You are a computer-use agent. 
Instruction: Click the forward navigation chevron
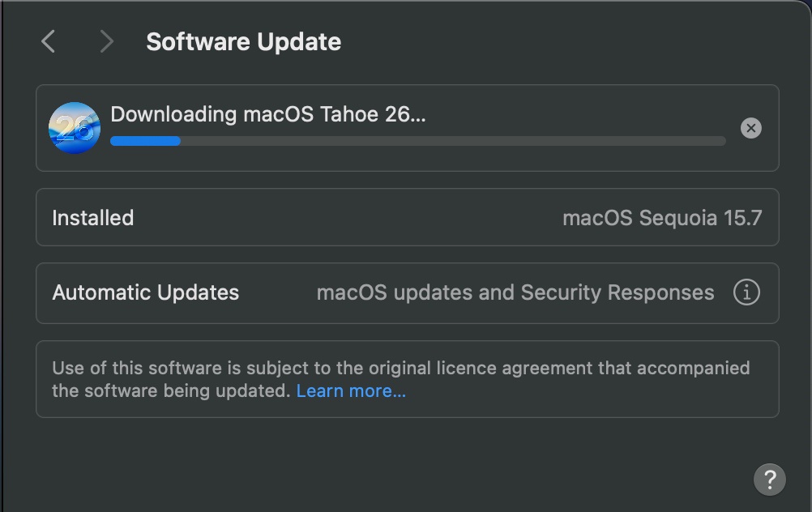[106, 41]
